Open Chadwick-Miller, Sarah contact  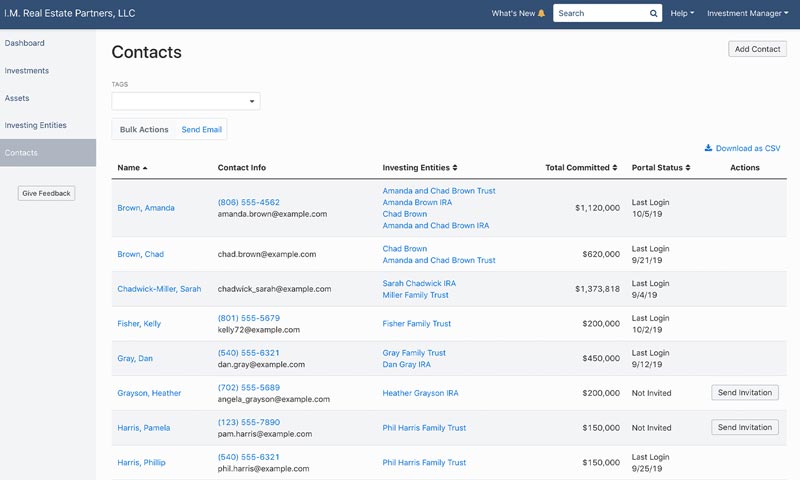click(159, 289)
